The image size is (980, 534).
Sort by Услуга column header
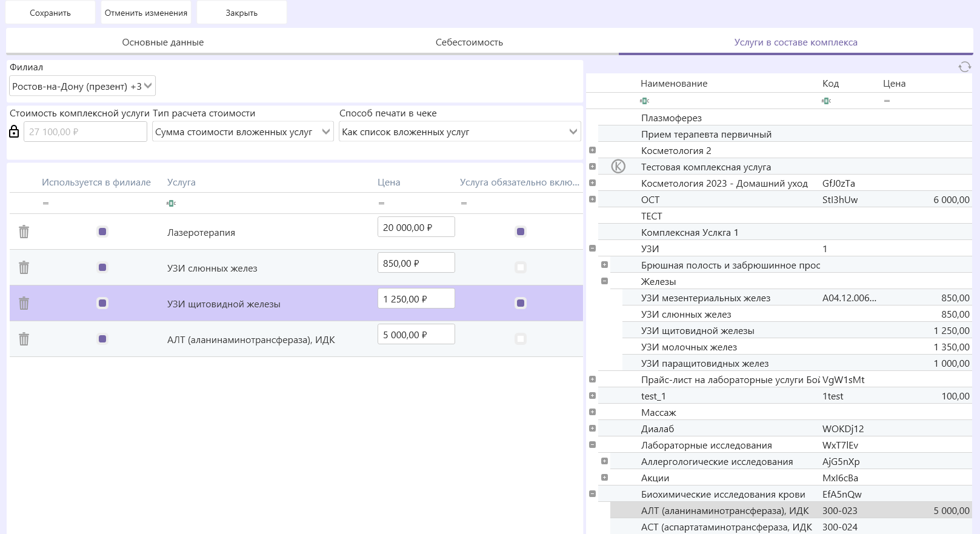tap(181, 182)
